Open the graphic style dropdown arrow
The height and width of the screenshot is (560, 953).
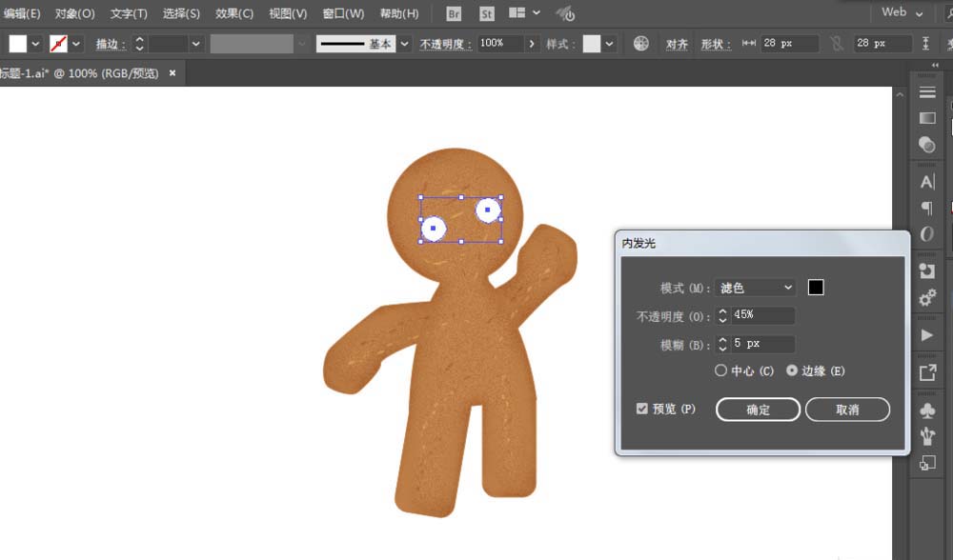(x=609, y=44)
